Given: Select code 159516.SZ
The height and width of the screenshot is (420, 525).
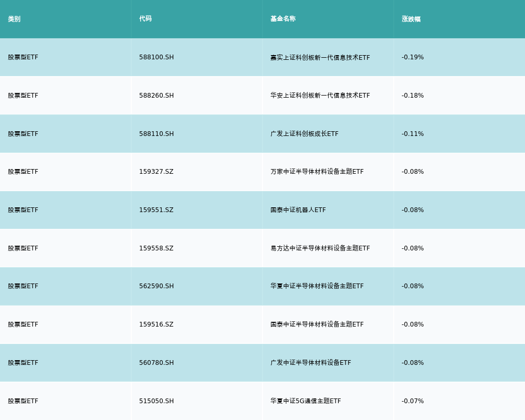Looking at the screenshot, I should (156, 324).
